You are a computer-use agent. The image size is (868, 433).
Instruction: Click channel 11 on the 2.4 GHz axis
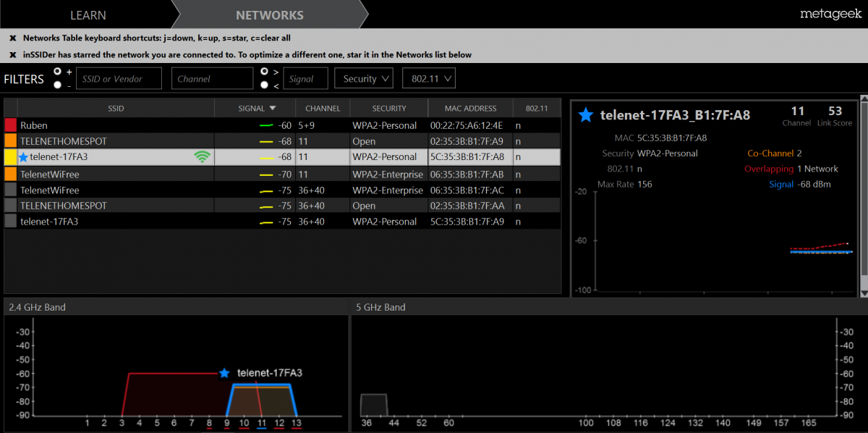262,422
